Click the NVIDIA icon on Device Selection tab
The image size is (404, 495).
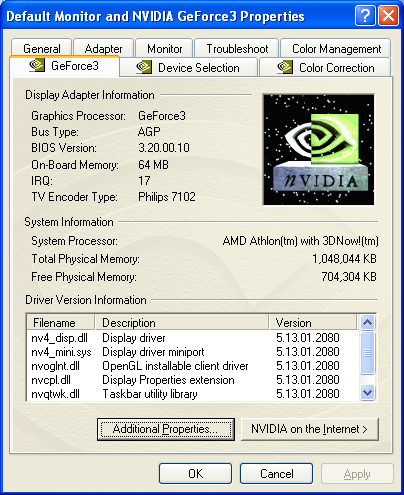(144, 67)
